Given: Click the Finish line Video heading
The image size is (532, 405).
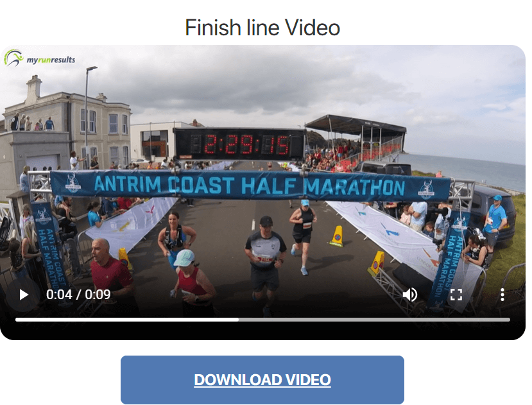Looking at the screenshot, I should coord(262,28).
